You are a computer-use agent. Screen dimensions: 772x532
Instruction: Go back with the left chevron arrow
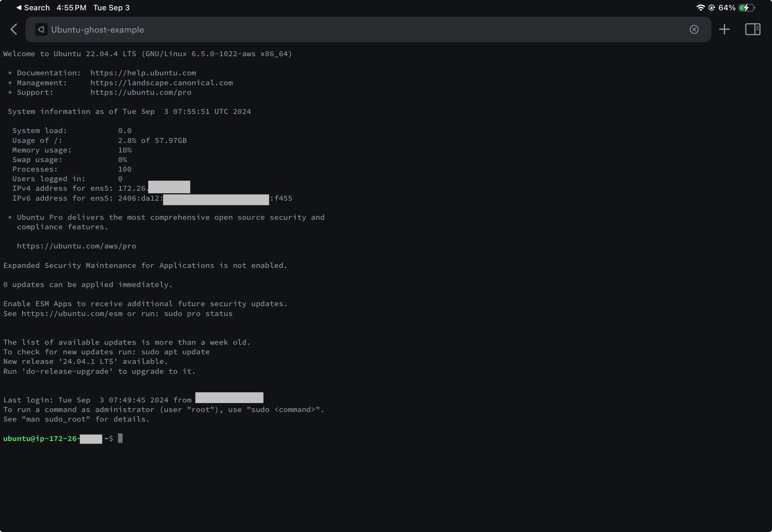pyautogui.click(x=14, y=29)
